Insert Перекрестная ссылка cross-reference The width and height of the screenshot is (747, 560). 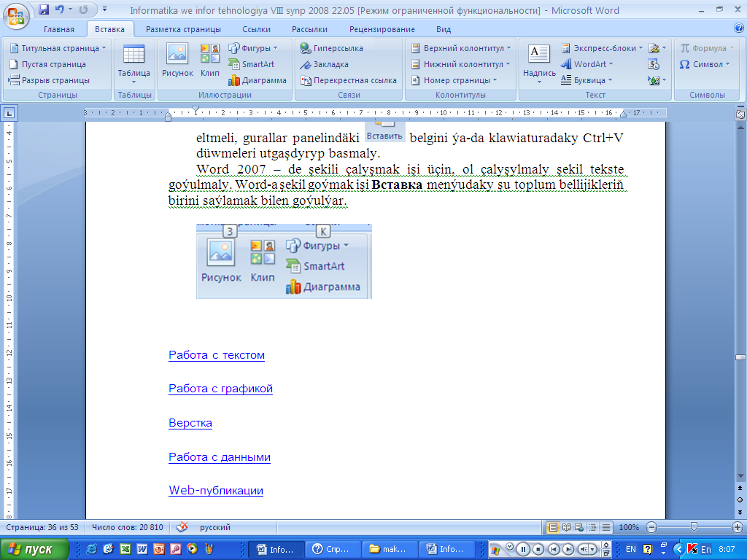[x=348, y=80]
